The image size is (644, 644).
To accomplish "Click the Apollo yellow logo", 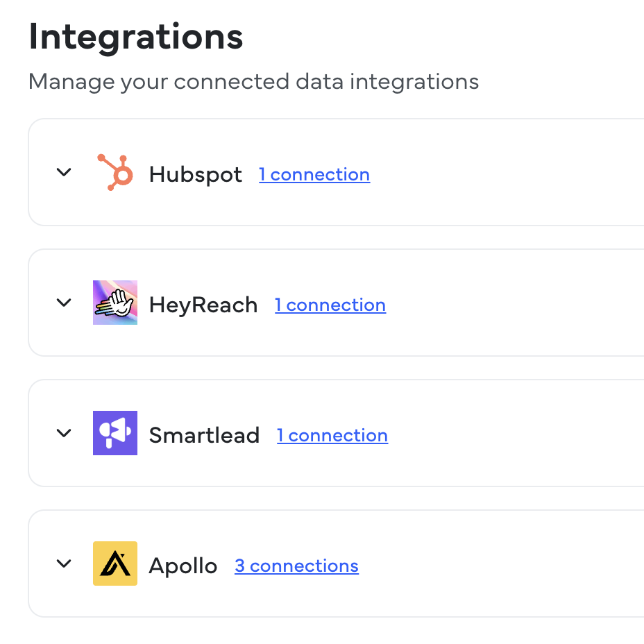I will coord(115,563).
